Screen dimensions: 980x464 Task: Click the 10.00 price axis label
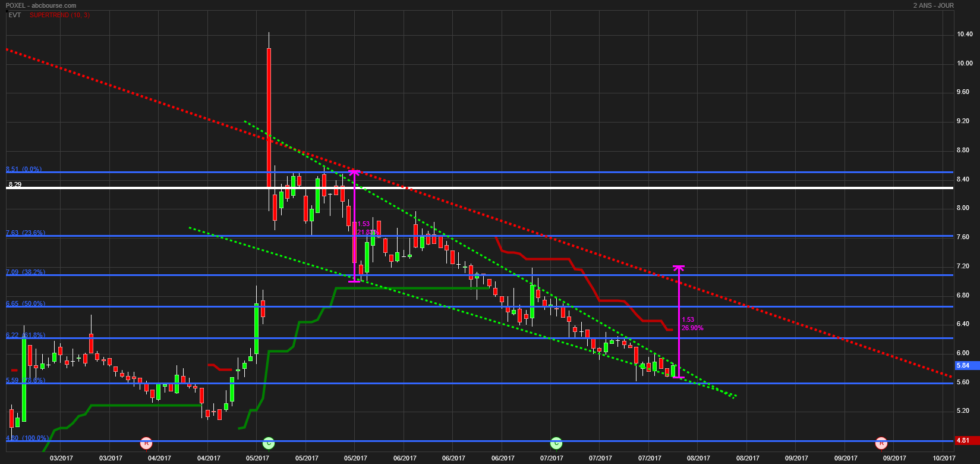pos(965,63)
